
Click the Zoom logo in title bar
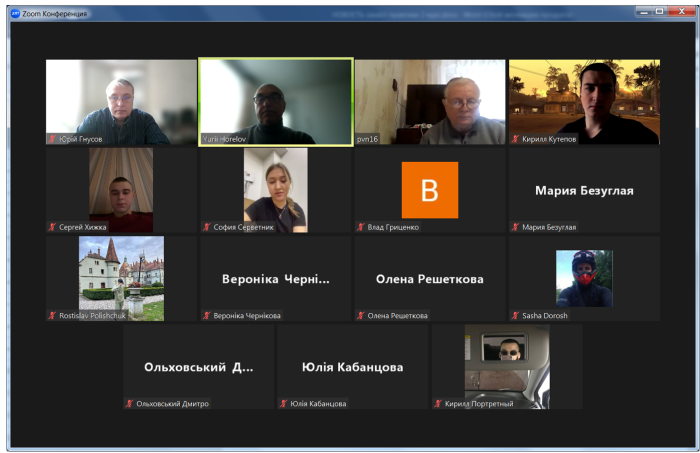click(x=15, y=13)
